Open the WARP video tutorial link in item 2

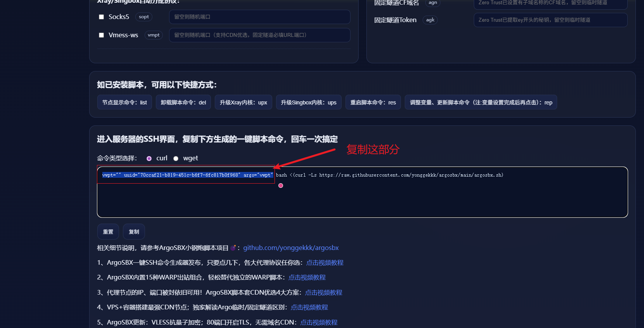[307, 278]
